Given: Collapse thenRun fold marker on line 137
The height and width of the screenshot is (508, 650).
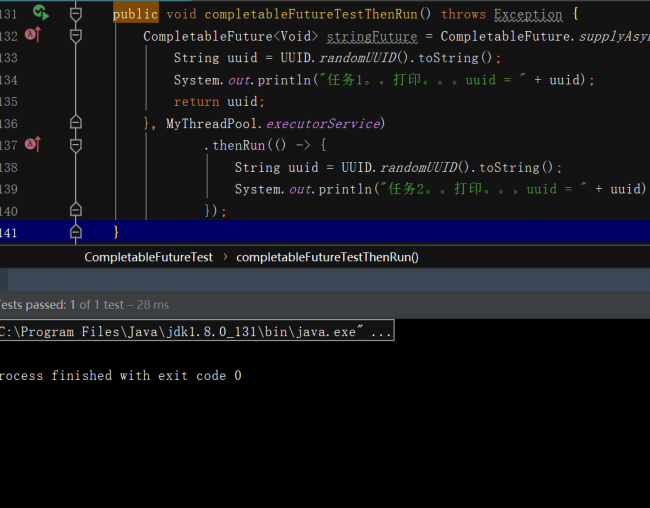Looking at the screenshot, I should click(x=75, y=146).
